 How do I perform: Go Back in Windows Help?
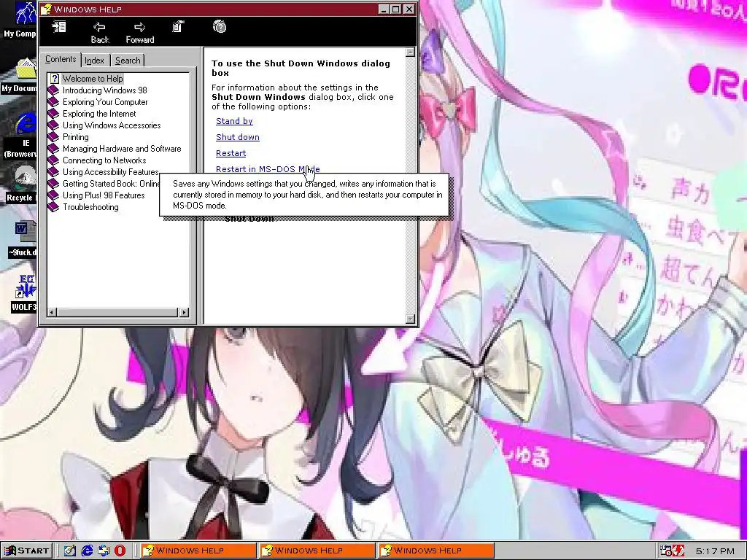[x=99, y=32]
